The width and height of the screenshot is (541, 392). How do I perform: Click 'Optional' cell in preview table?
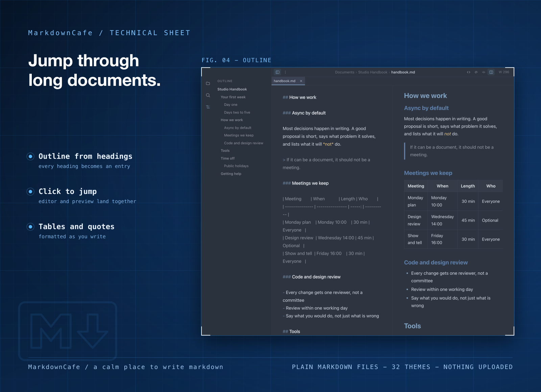click(x=490, y=220)
